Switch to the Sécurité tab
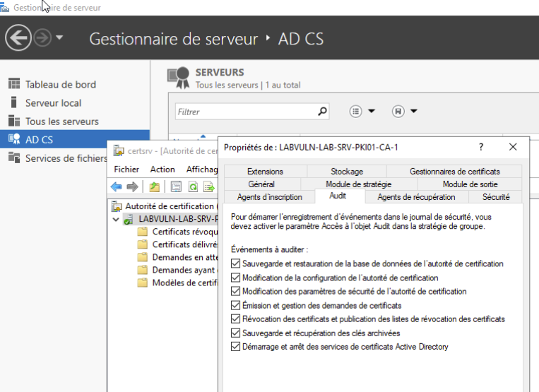539x392 pixels. coord(496,197)
